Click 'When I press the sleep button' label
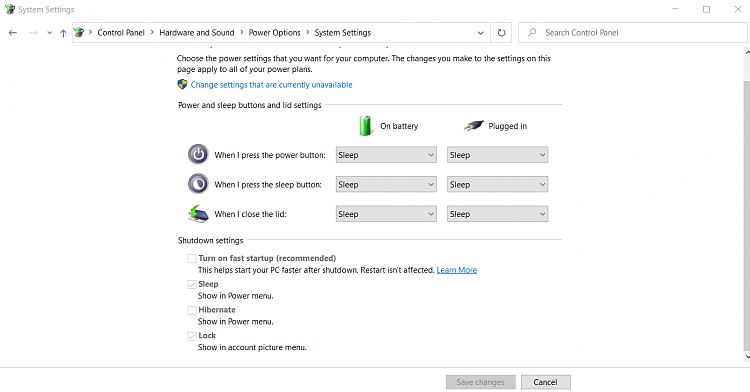 point(268,185)
